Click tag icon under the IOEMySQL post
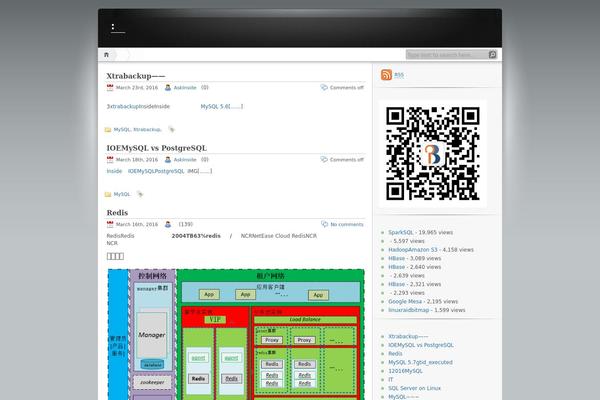Screen dimensions: 600x400 point(140,194)
